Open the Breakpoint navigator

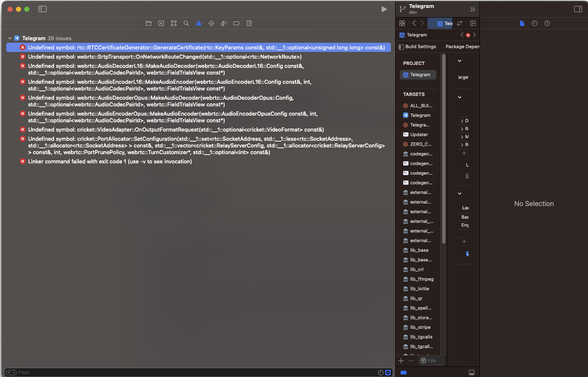click(236, 23)
